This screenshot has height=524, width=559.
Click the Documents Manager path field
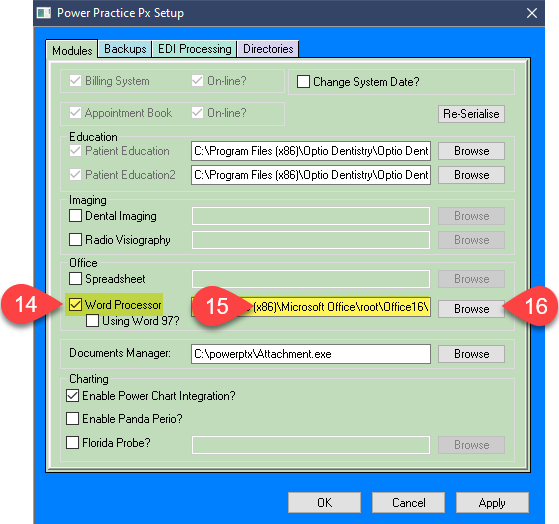pos(311,354)
